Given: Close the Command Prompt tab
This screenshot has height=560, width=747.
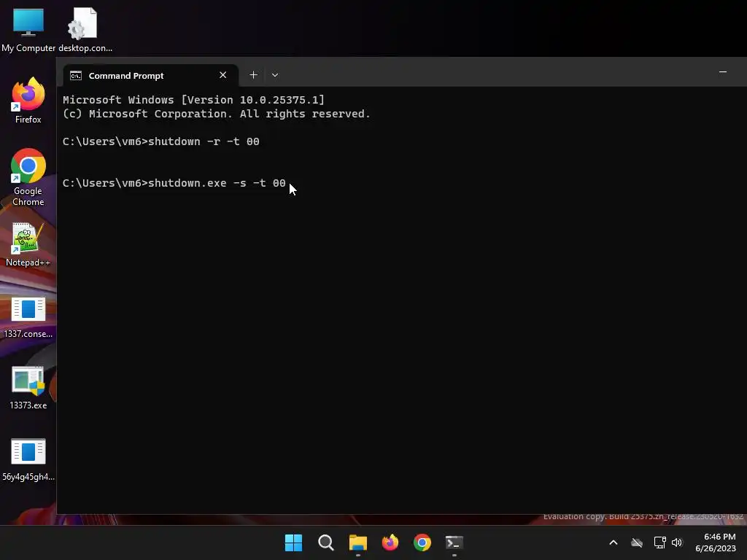Looking at the screenshot, I should pos(223,75).
